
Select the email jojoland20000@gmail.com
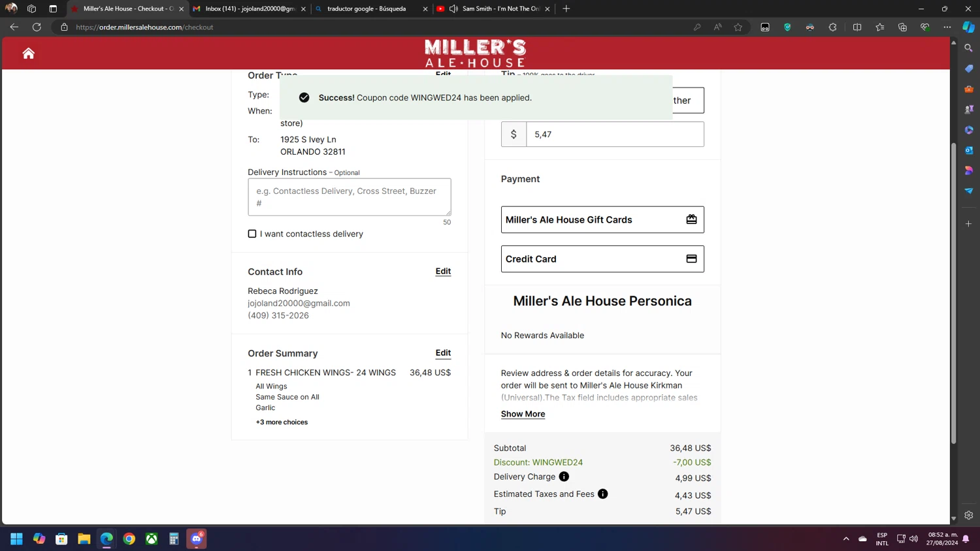pyautogui.click(x=299, y=303)
